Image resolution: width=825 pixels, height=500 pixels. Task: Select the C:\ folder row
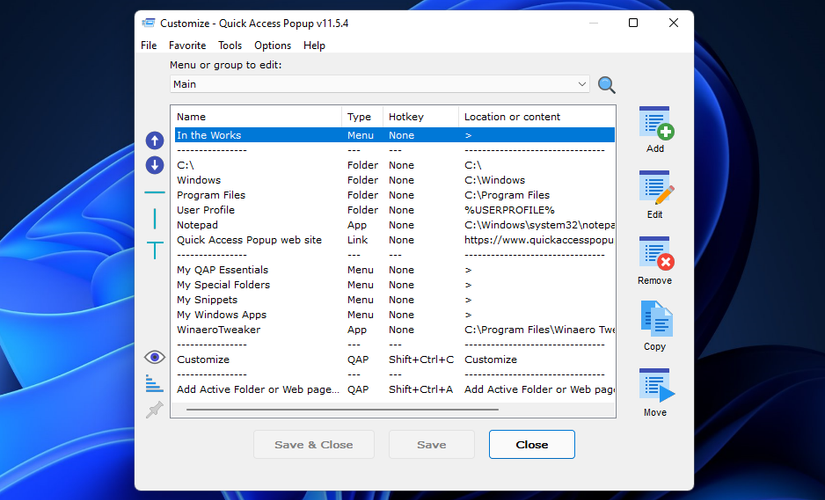tap(395, 165)
